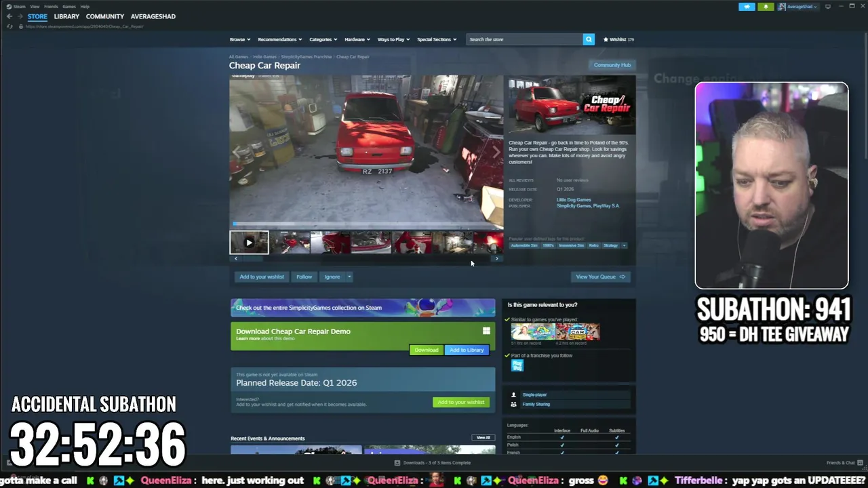Expand Ways to Play dropdown
This screenshot has width=868, height=488.
(393, 39)
